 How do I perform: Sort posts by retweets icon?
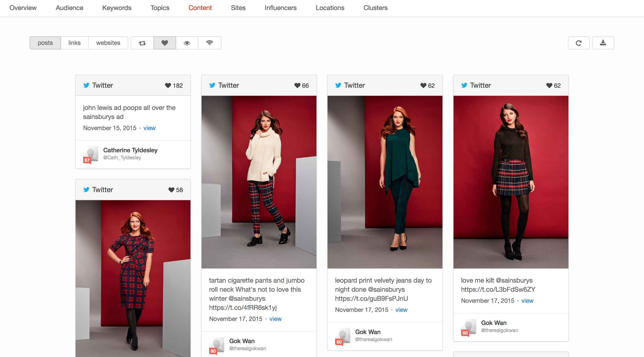pyautogui.click(x=142, y=43)
